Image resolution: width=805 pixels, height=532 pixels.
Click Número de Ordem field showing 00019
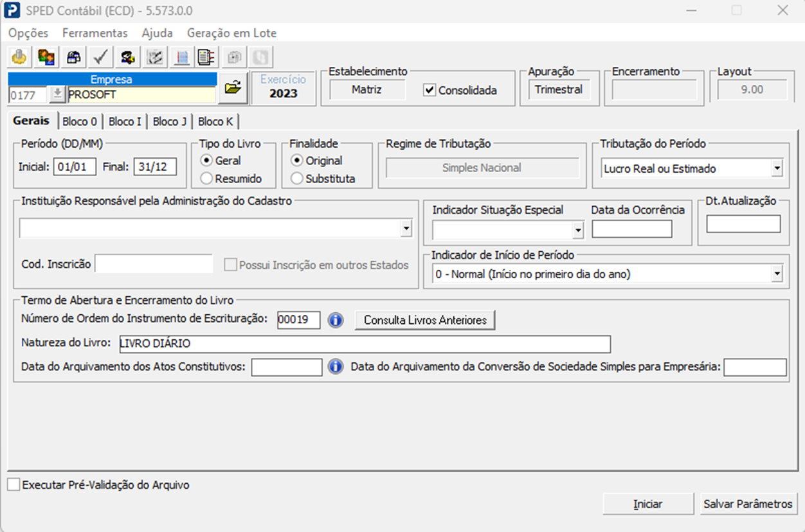[299, 320]
